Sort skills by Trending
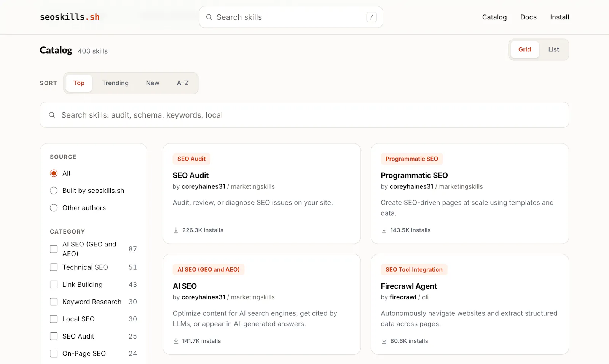This screenshot has width=609, height=364. (115, 83)
